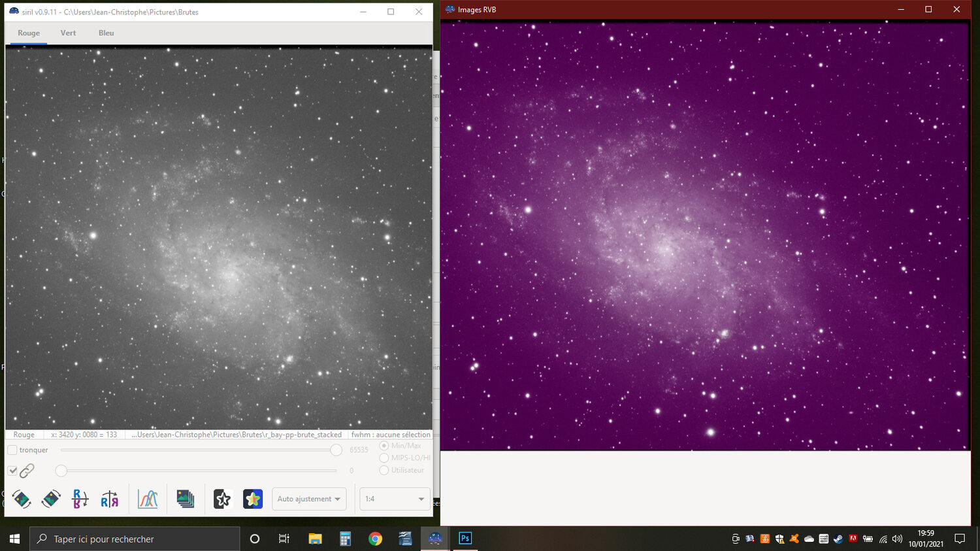Image resolution: width=980 pixels, height=551 pixels.
Task: Click the 'Images RVB' window title
Action: pyautogui.click(x=477, y=10)
